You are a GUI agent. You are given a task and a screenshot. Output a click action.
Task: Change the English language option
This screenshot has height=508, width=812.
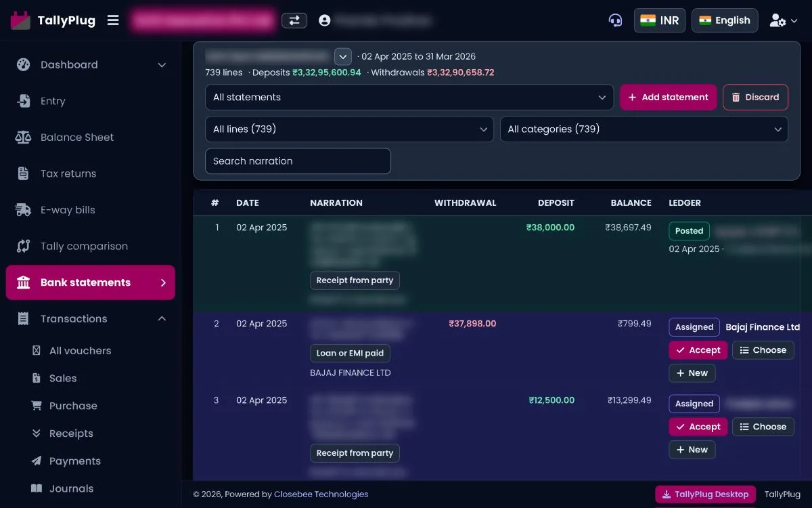tap(725, 20)
